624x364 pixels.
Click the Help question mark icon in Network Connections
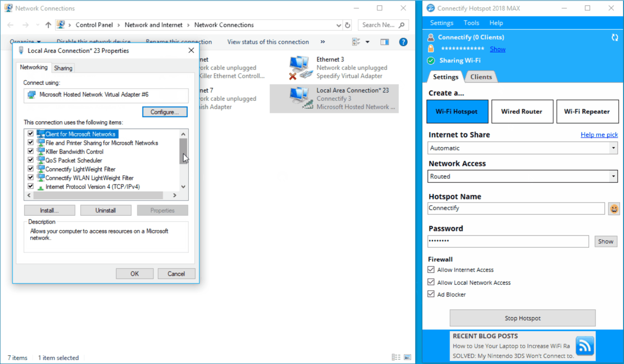click(x=403, y=42)
